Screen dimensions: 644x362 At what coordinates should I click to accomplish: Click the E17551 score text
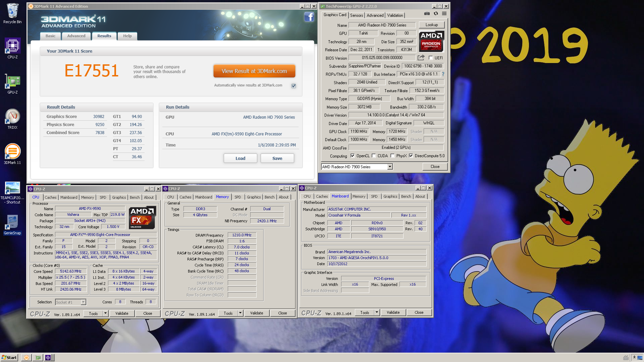[x=92, y=71]
